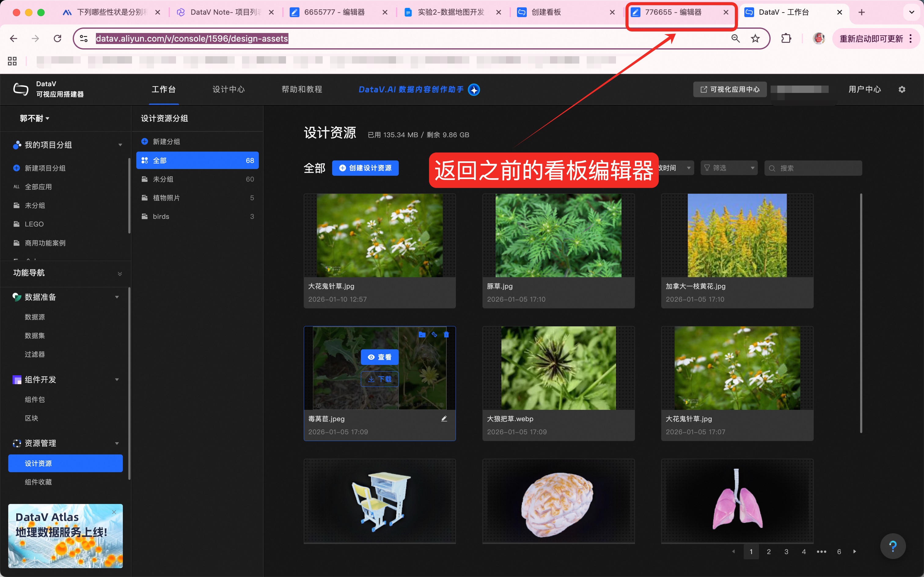Click the copy link icon on 毒莴苣.jpeg

434,335
